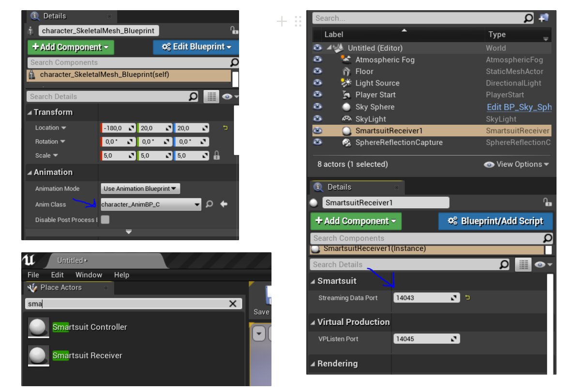572x392 pixels.
Task: Reset Location to default yellow arrow
Action: pyautogui.click(x=226, y=128)
